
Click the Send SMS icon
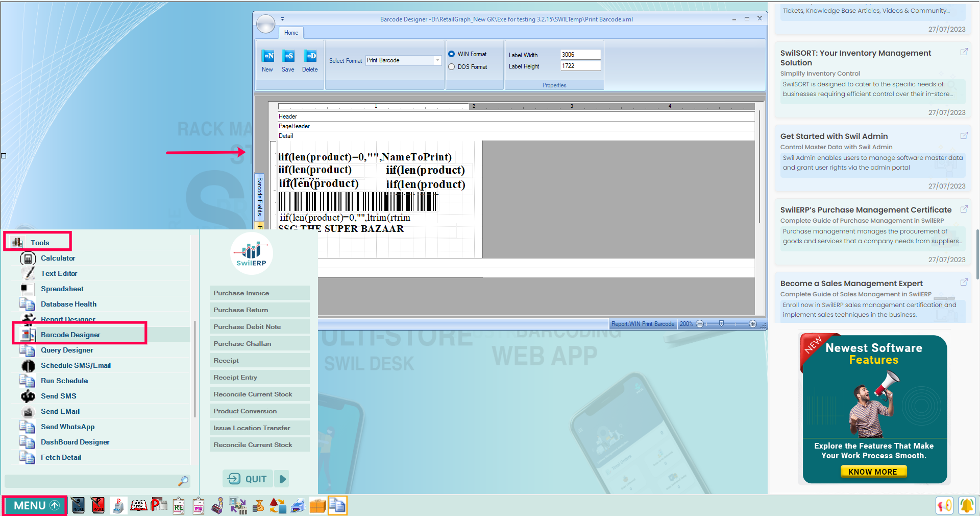[x=28, y=396]
